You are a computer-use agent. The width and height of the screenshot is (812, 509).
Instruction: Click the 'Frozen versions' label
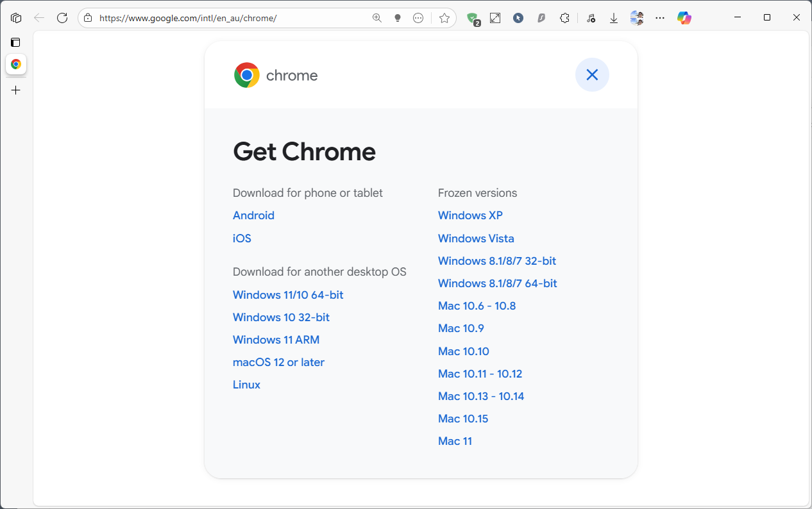click(477, 193)
